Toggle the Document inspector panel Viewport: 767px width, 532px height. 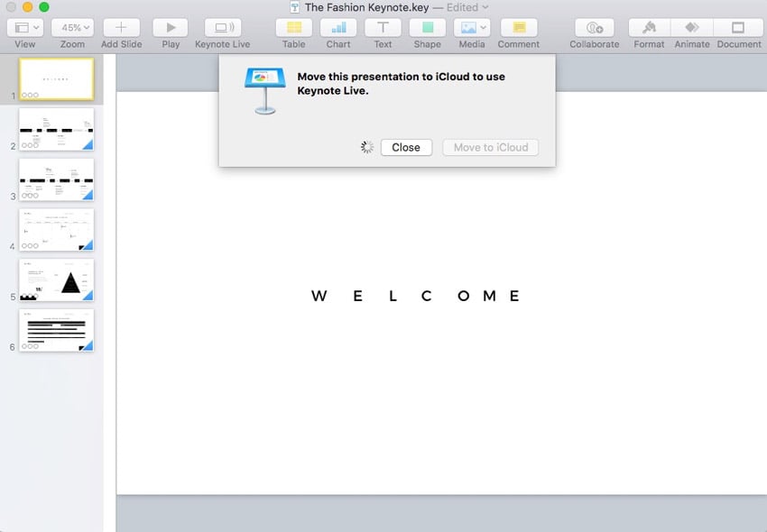pos(739,28)
